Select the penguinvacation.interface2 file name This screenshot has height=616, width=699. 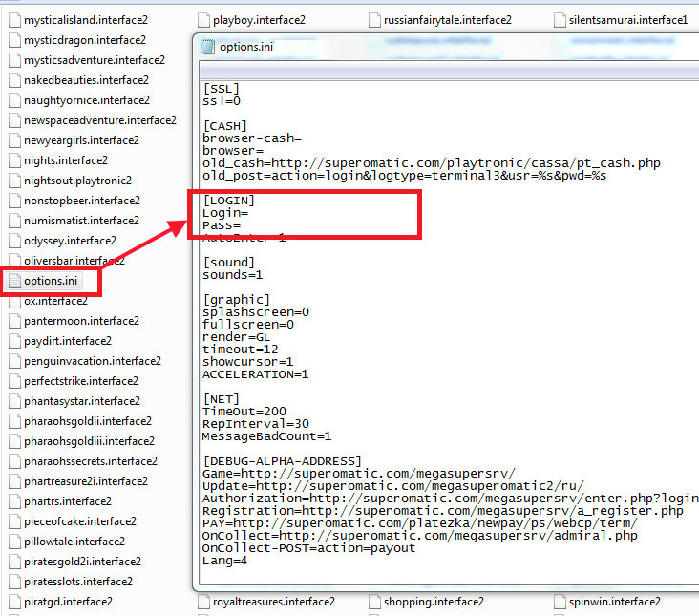[x=92, y=361]
